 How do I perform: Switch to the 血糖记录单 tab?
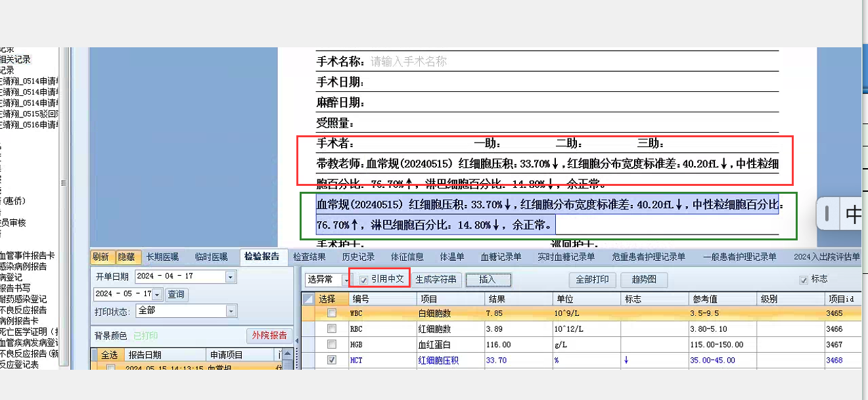(501, 257)
